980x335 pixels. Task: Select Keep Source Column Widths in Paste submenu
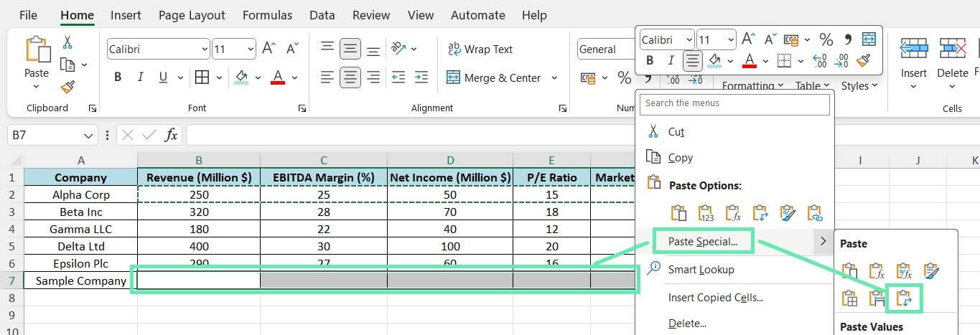pyautogui.click(x=877, y=298)
